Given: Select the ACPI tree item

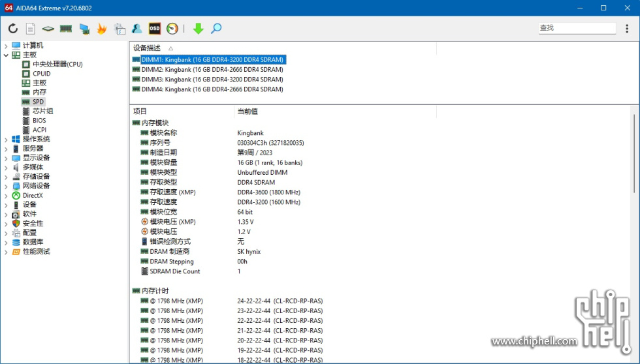Looking at the screenshot, I should click(40, 130).
